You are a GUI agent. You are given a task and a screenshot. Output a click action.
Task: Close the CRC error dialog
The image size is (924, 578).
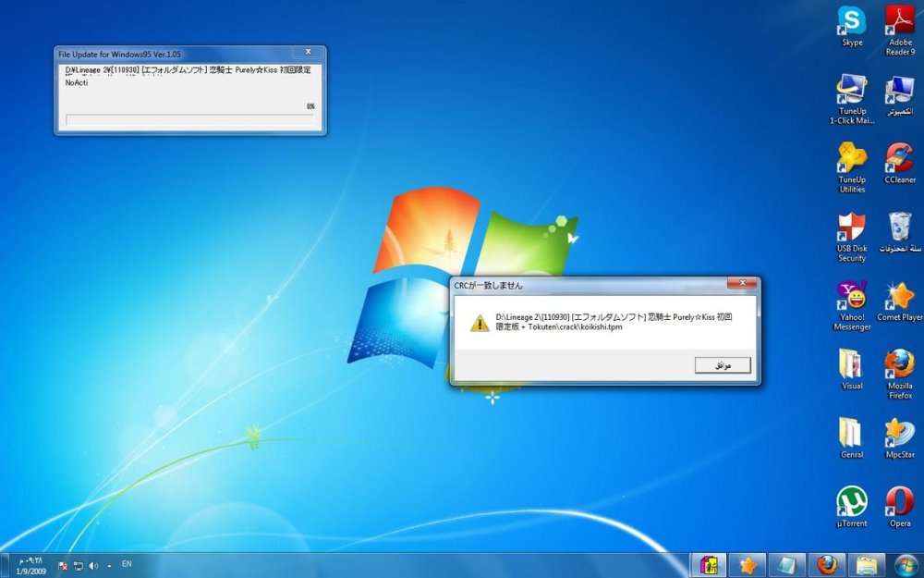point(741,284)
